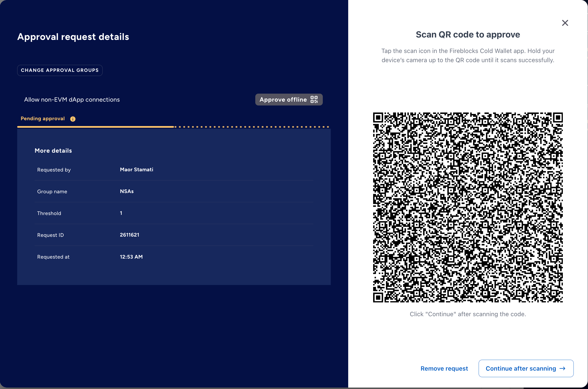Click the Request ID value 2611621
The width and height of the screenshot is (588, 389).
[x=129, y=235]
